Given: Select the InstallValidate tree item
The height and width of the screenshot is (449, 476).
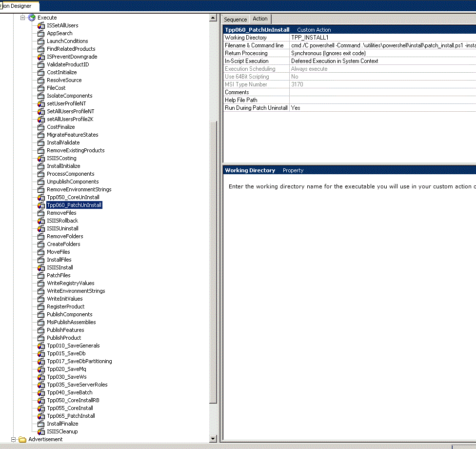Looking at the screenshot, I should 63,143.
